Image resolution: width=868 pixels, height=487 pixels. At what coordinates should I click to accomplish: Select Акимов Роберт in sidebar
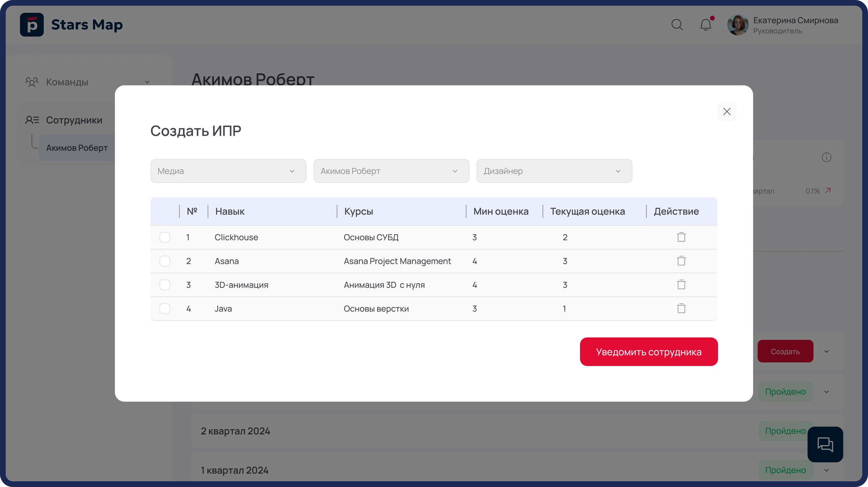coord(77,148)
